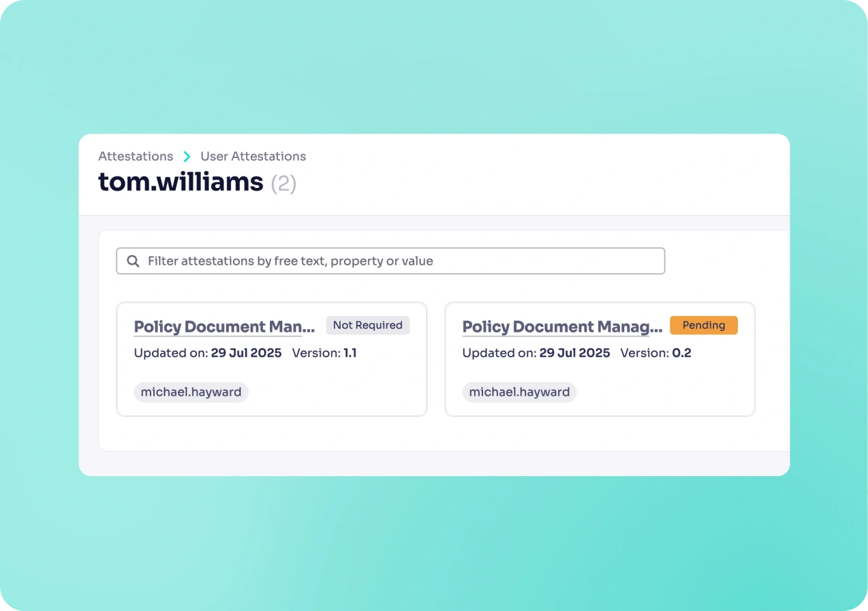Click the orange Pending status badge
The width and height of the screenshot is (868, 611).
tap(703, 325)
